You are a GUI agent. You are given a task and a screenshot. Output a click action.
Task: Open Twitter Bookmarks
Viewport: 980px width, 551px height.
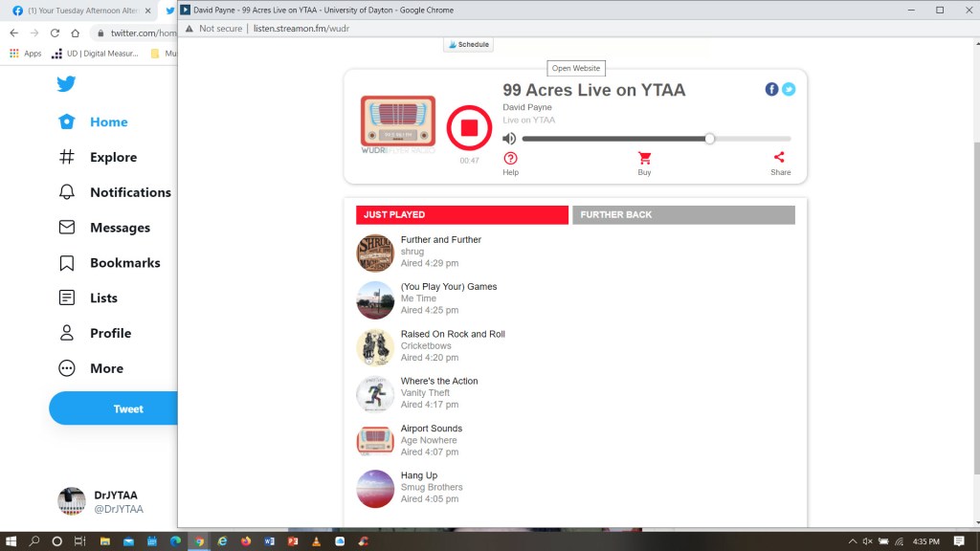pyautogui.click(x=67, y=263)
